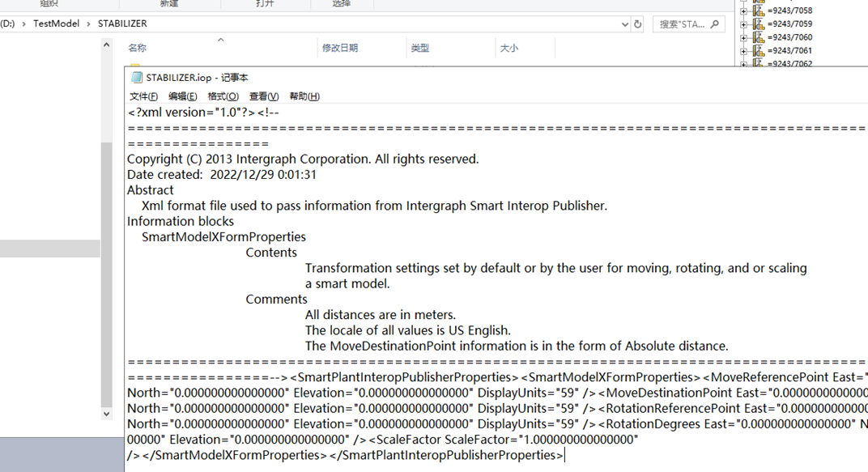Expand the =9243/7060 tree node

click(743, 37)
